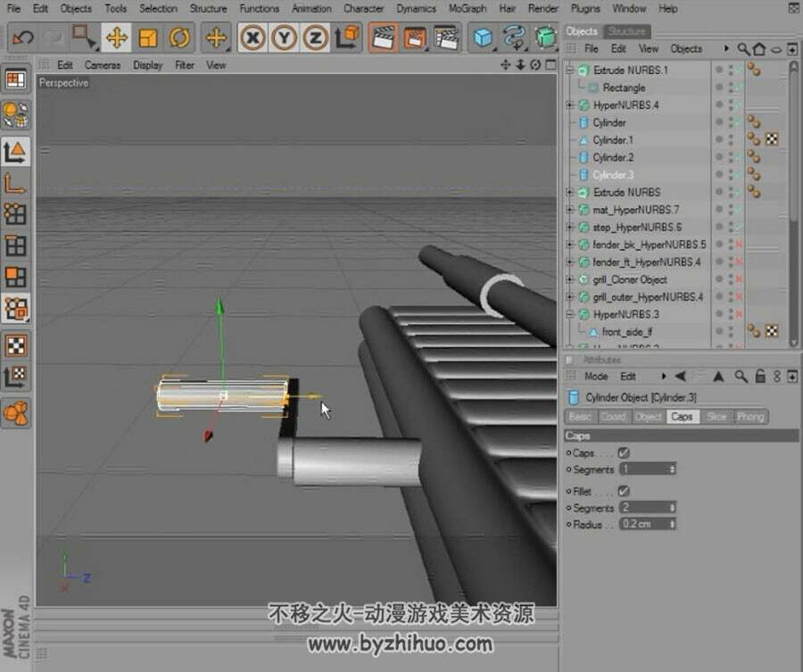Select the Rectangle object
Viewport: 803px width, 672px height.
click(624, 87)
